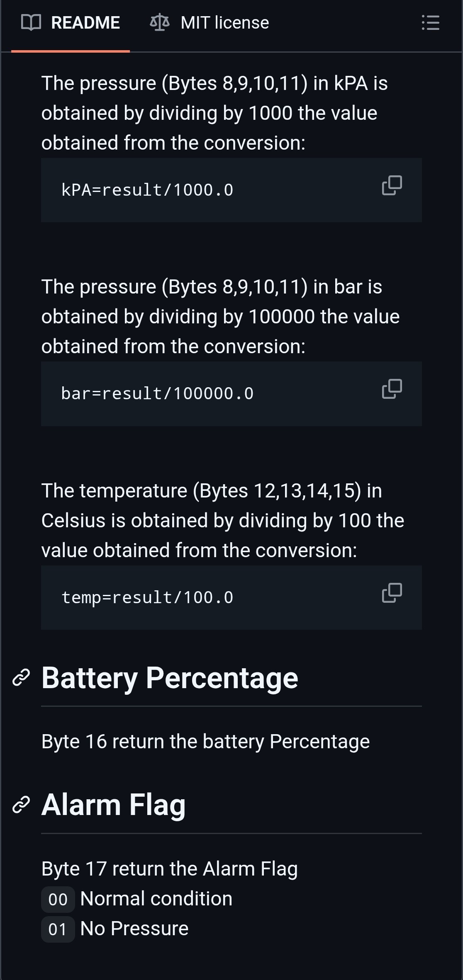Copy the kPA=result/1000.0 code snippet
Screen dimensions: 463x980
(x=392, y=185)
